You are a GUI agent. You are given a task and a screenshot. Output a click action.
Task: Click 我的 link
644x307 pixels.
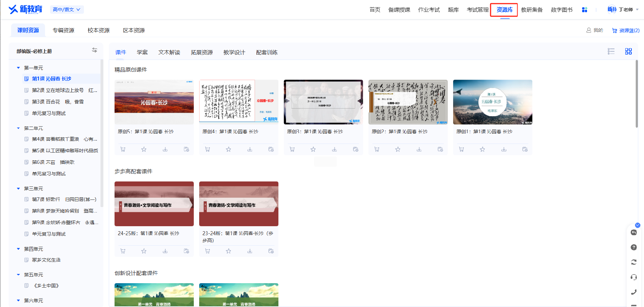coord(595,30)
